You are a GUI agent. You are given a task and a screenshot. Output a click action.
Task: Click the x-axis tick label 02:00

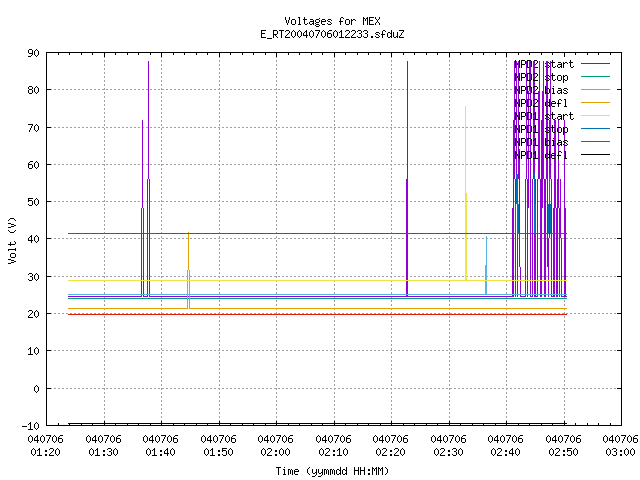click(276, 452)
